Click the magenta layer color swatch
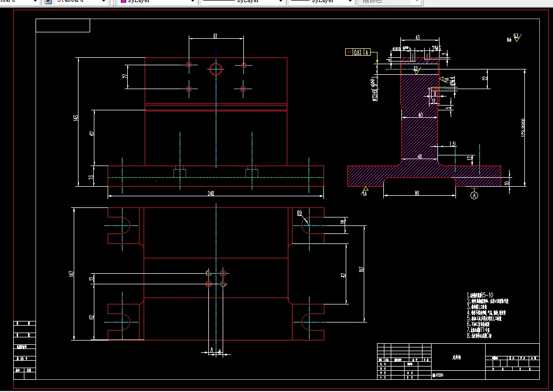Viewport: 553px width, 392px height. (x=124, y=1)
